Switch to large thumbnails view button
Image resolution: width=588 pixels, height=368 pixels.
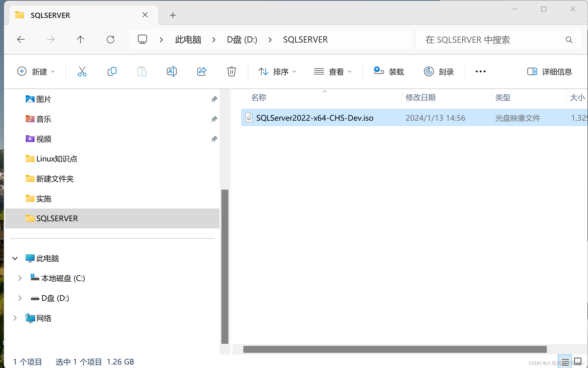click(578, 361)
